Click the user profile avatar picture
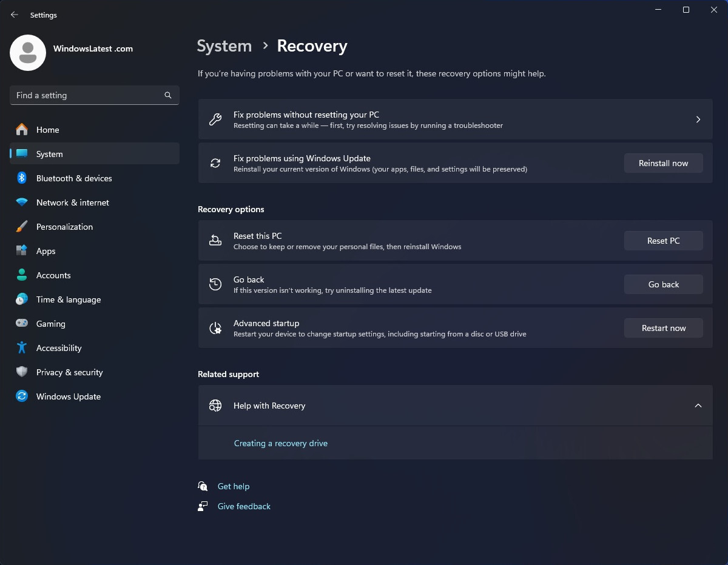Viewport: 728px width, 565px height. (28, 53)
